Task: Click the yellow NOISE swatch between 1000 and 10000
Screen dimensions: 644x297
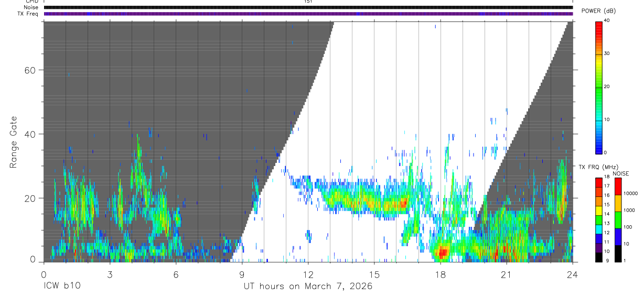Action: (x=618, y=203)
